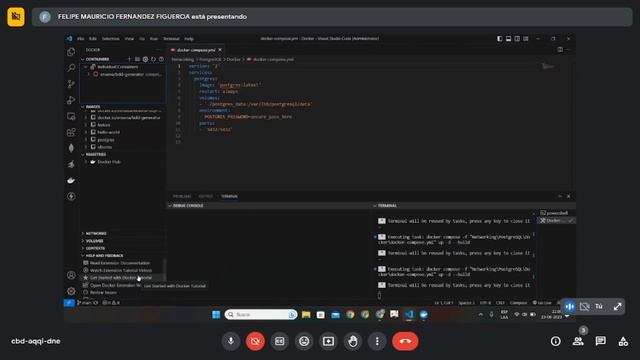
Task: Click the help icon in Containers header
Action: click(x=161, y=59)
